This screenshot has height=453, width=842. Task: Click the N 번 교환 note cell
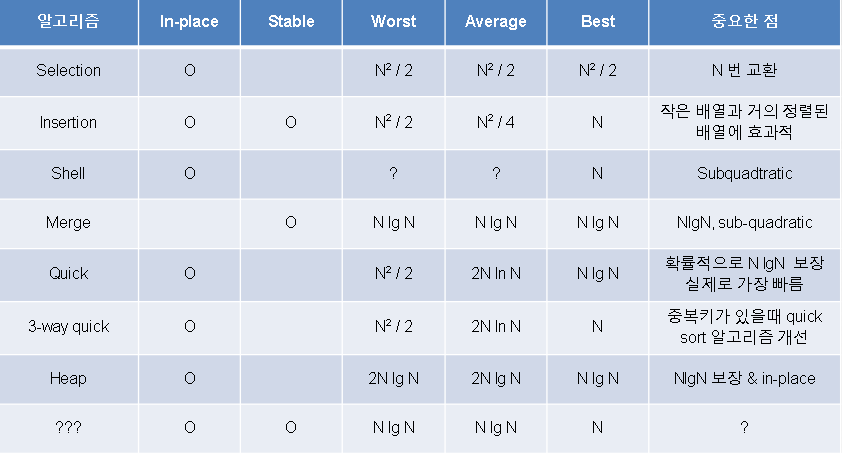point(745,70)
